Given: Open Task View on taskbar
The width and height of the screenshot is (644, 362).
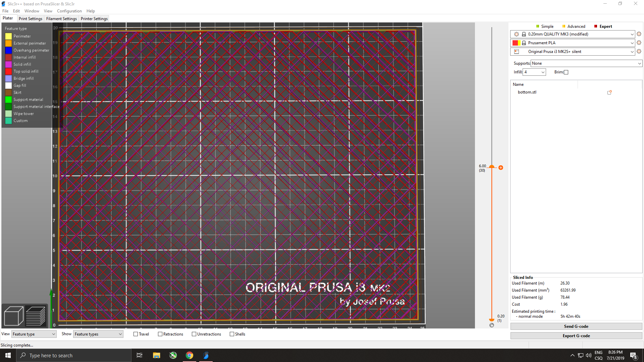Looking at the screenshot, I should pyautogui.click(x=140, y=355).
